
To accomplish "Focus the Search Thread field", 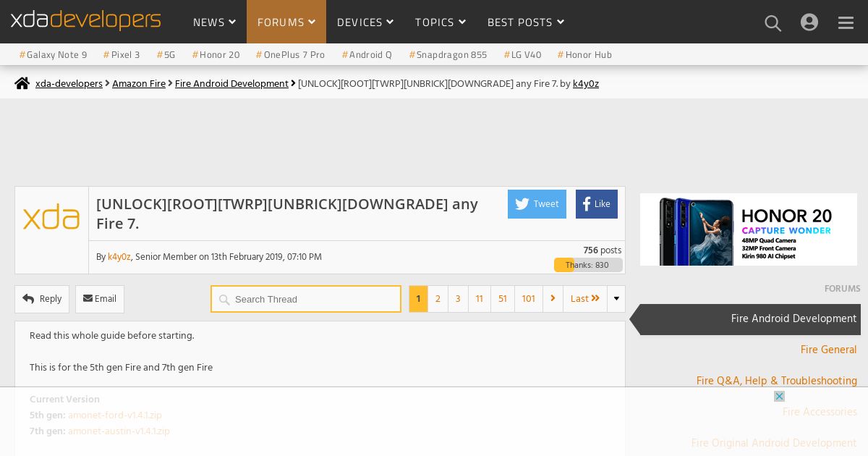I will (306, 299).
